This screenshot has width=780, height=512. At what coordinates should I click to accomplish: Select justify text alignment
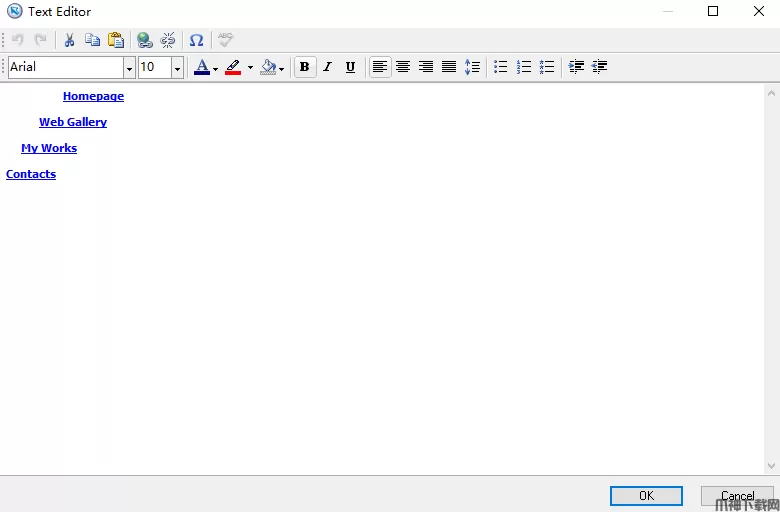click(449, 67)
